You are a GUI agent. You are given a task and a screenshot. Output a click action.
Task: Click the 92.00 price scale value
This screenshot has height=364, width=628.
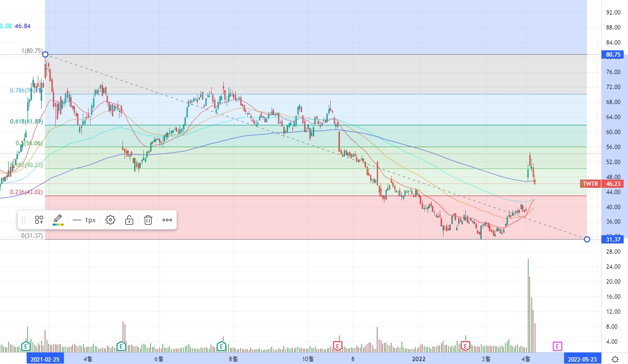pos(613,13)
